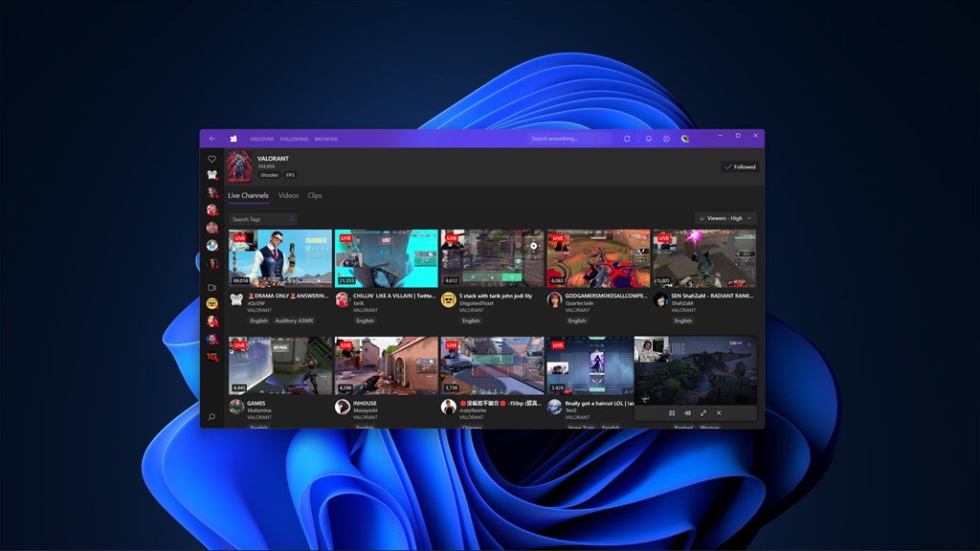The image size is (980, 551).
Task: Open Masayoshi's channel avatar
Action: [x=342, y=408]
